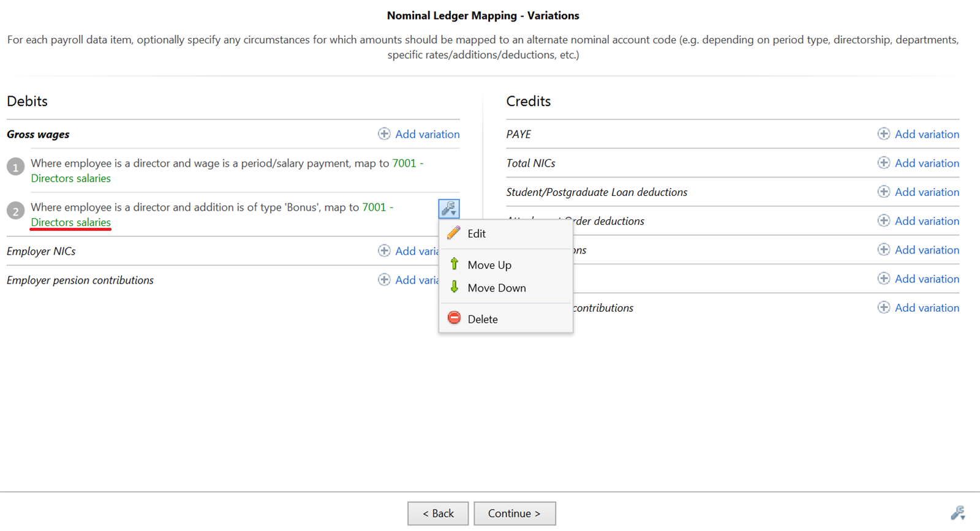Open the wrench settings icon at bottom right
This screenshot has height=531, width=980.
coord(958,513)
